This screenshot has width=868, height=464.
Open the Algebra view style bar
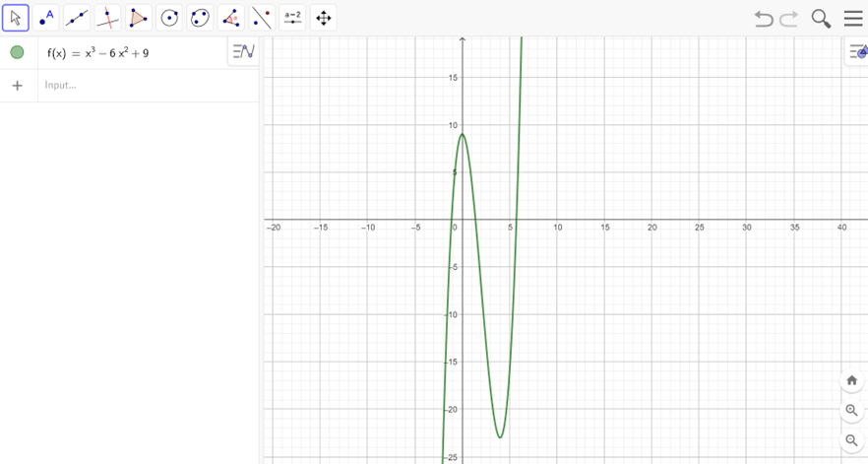point(243,51)
